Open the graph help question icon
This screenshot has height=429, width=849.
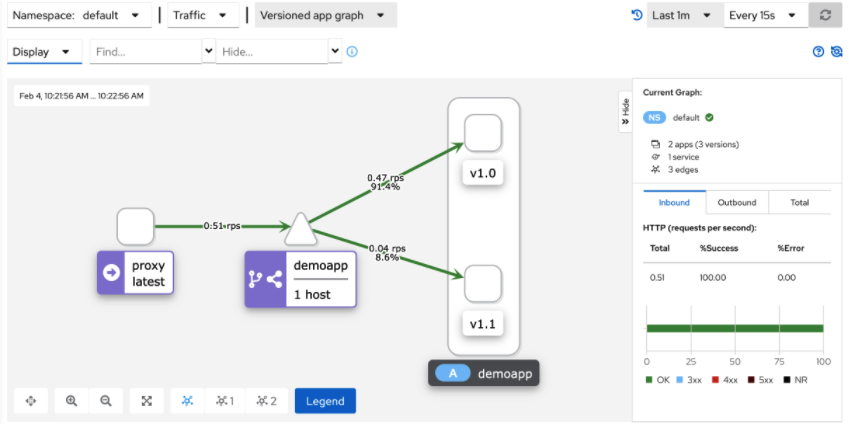[x=818, y=51]
